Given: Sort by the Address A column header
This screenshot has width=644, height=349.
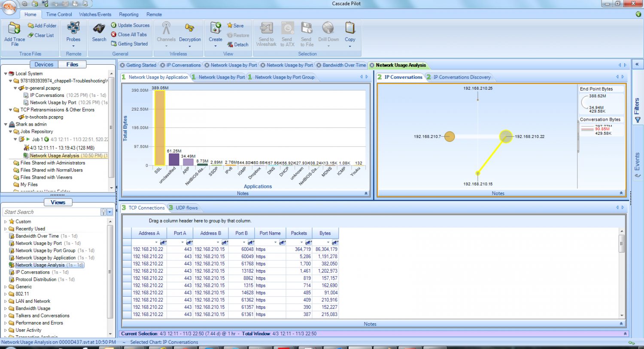Looking at the screenshot, I should coord(149,233).
